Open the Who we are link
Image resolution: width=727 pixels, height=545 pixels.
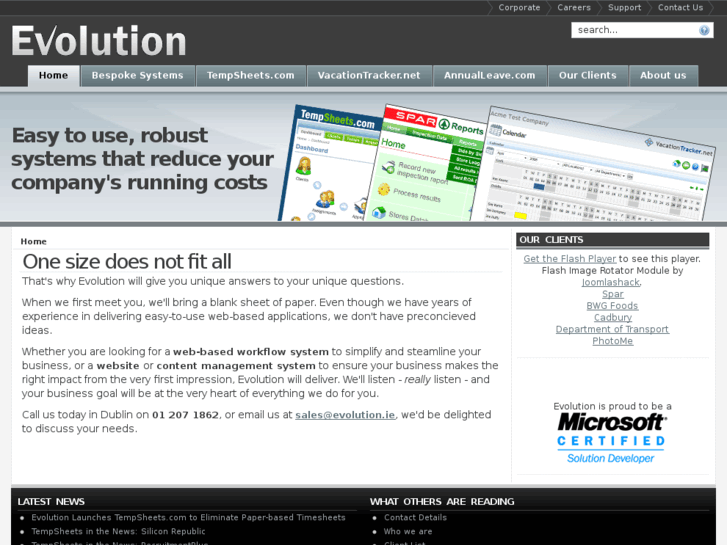click(408, 532)
